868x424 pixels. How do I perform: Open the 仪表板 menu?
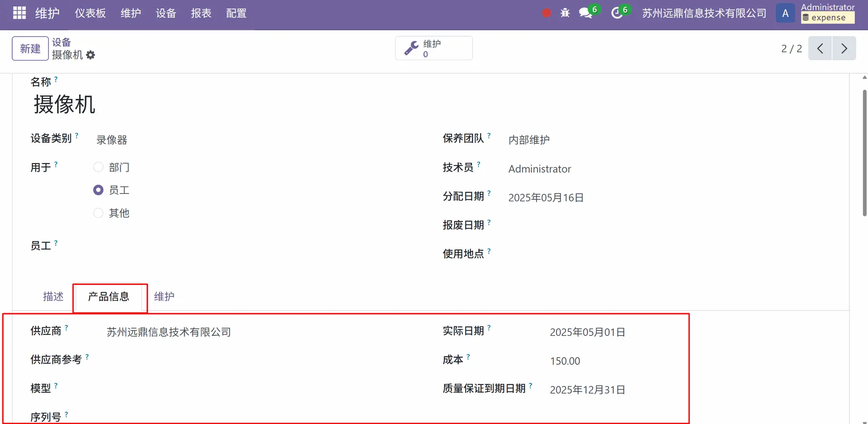coord(90,13)
